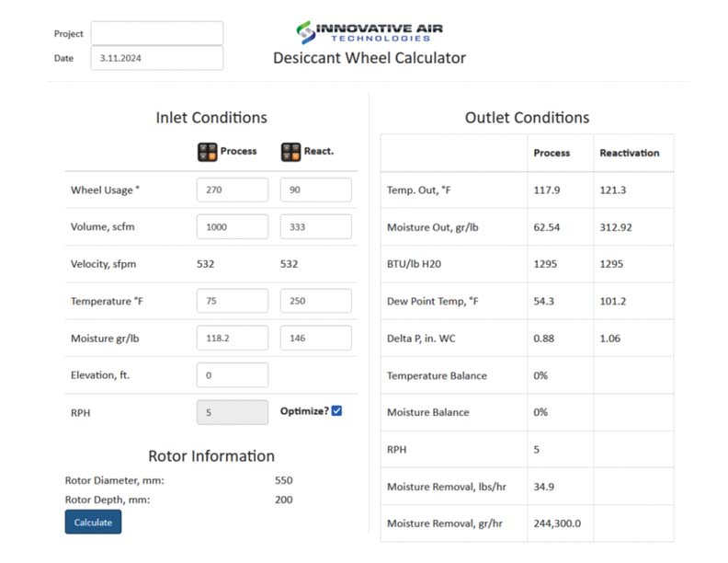Click the Innovative Air Technologies logo
The width and height of the screenshot is (728, 563).
[370, 32]
